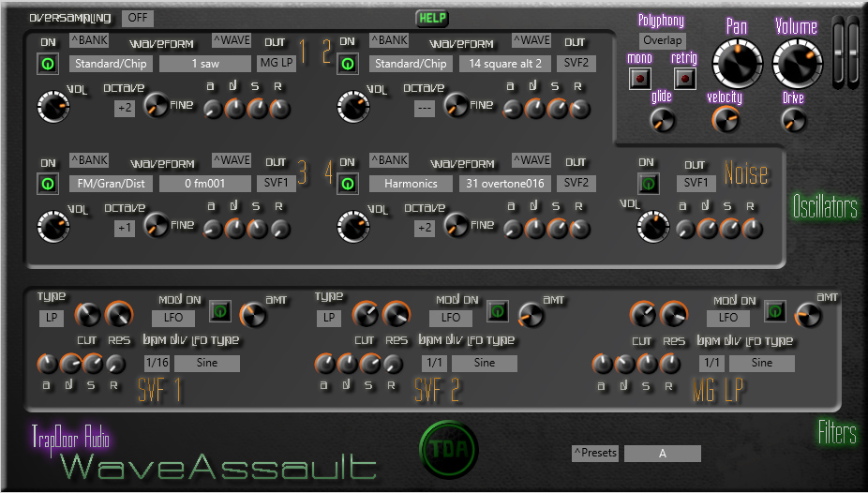Open the 1 saw waveform selector

(205, 64)
